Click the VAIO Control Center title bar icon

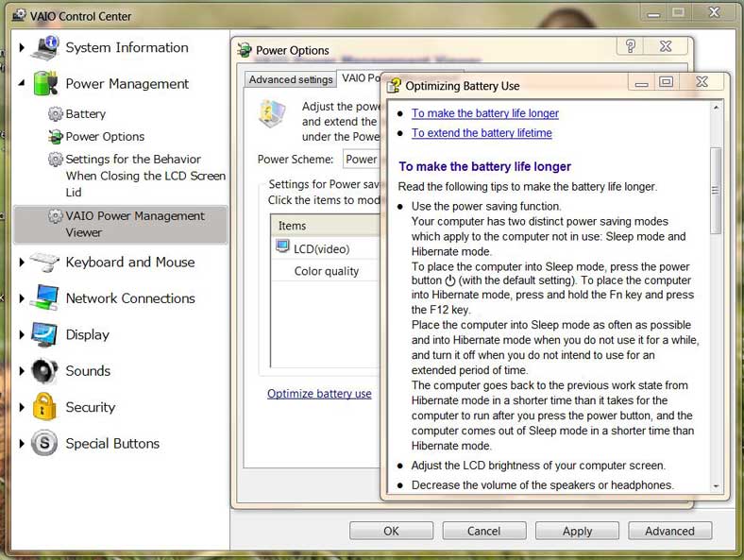(19, 16)
